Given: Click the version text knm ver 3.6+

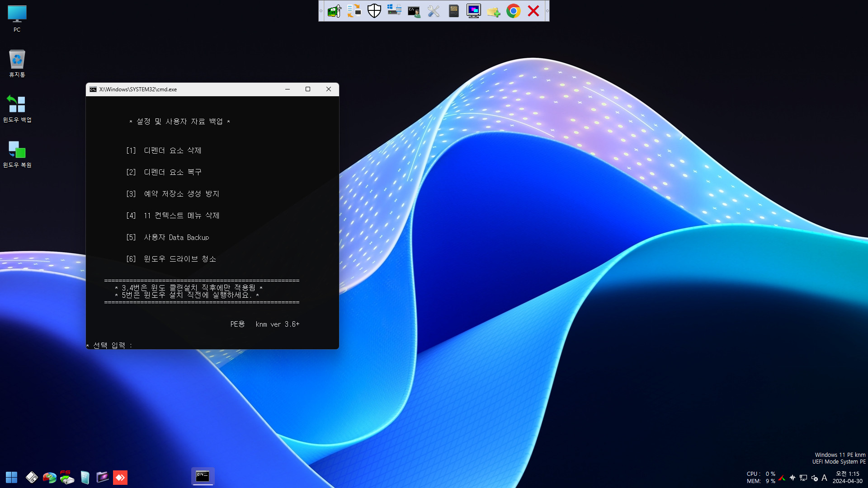Looking at the screenshot, I should [278, 324].
